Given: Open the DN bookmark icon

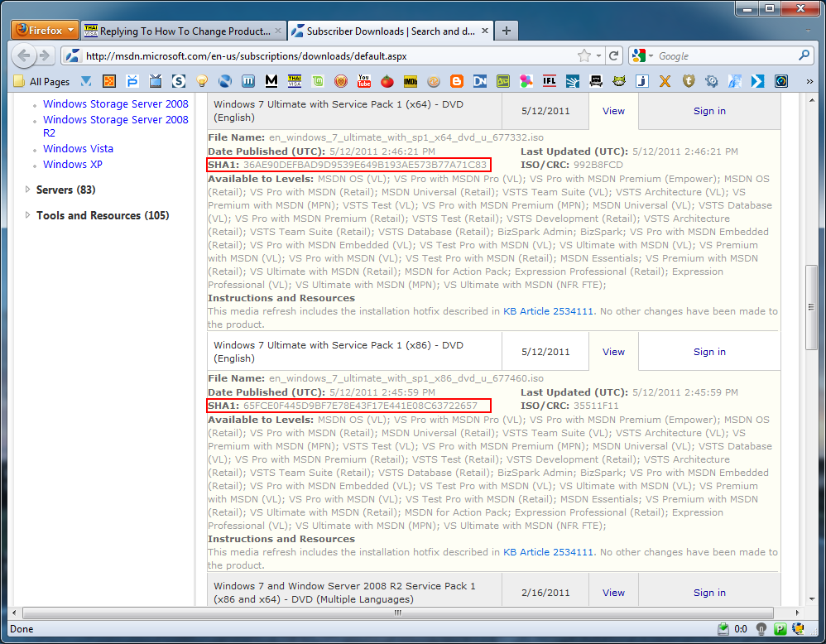Looking at the screenshot, I should [x=480, y=81].
